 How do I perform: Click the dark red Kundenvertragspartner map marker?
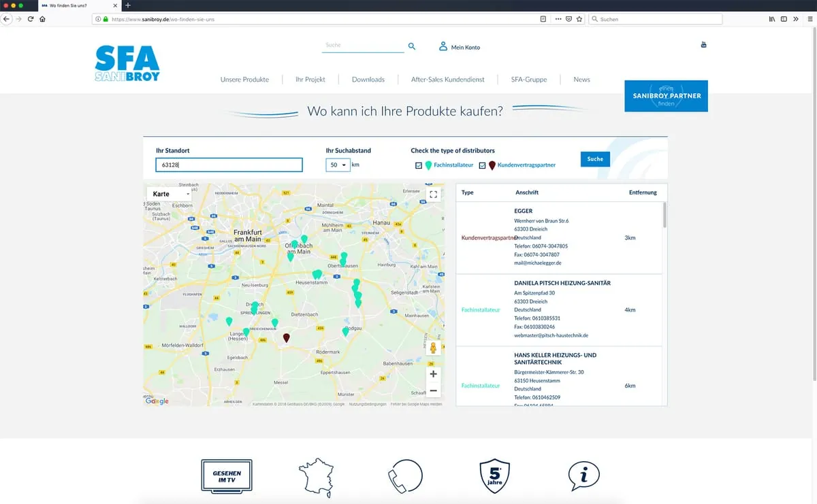(287, 337)
